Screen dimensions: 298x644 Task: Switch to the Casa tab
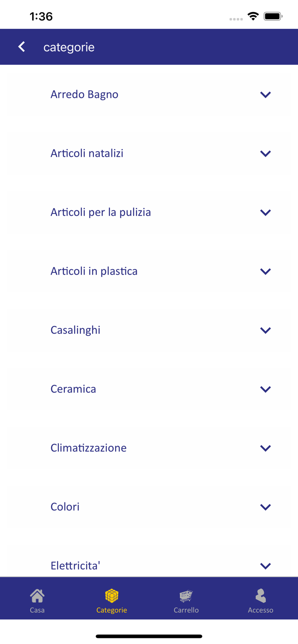(37, 598)
